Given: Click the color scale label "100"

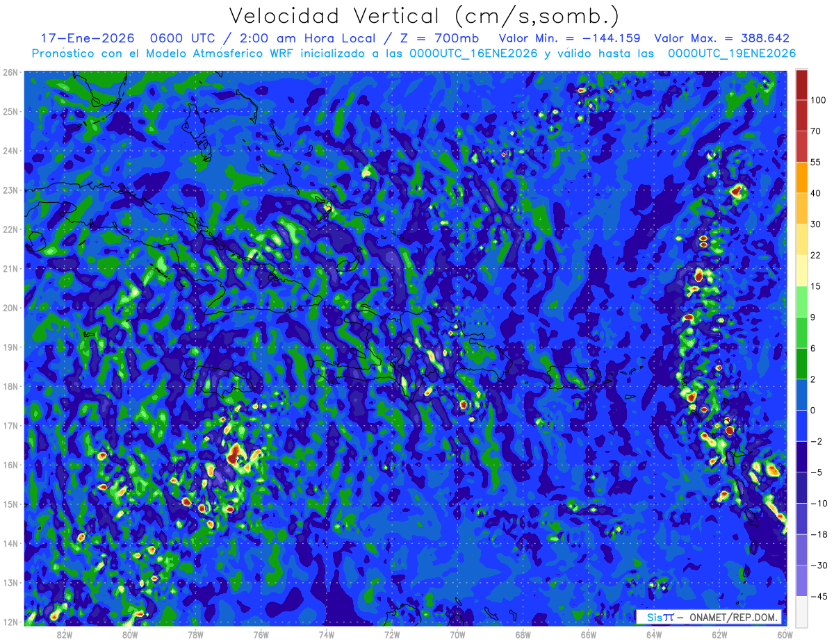Looking at the screenshot, I should tap(817, 101).
